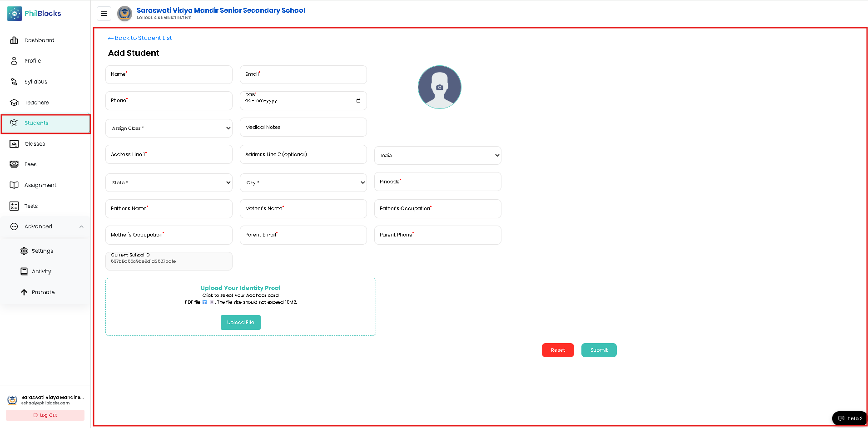
Task: Focus Address Line 2 optional field
Action: tap(303, 154)
